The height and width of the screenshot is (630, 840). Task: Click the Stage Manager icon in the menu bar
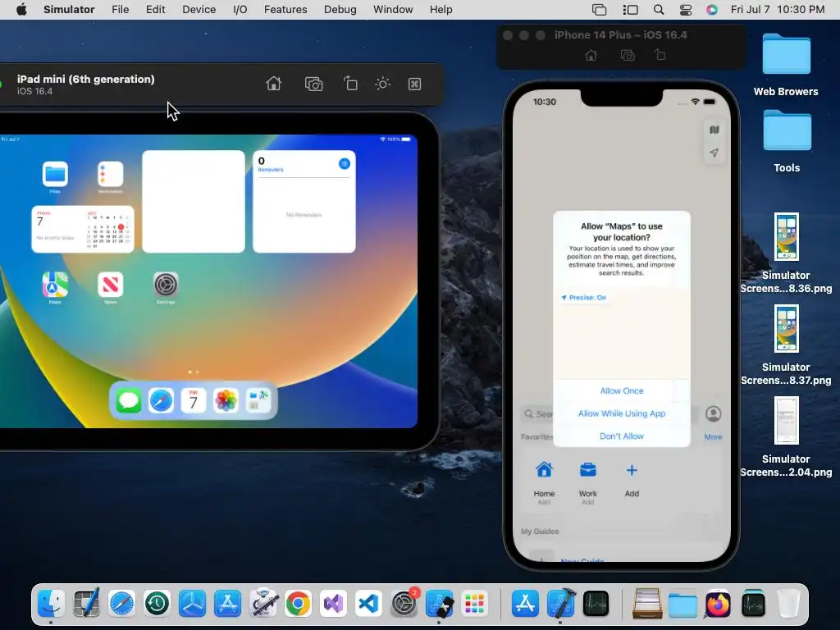(x=631, y=10)
